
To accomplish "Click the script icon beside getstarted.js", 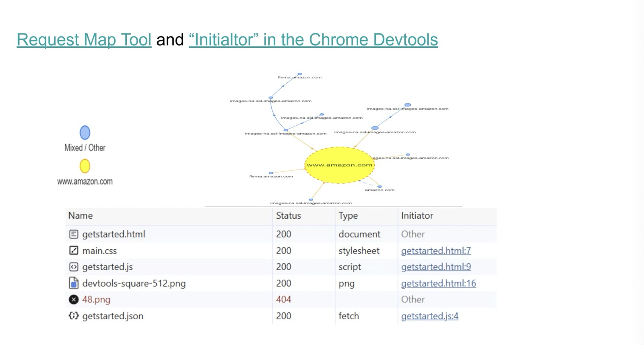I will (74, 267).
